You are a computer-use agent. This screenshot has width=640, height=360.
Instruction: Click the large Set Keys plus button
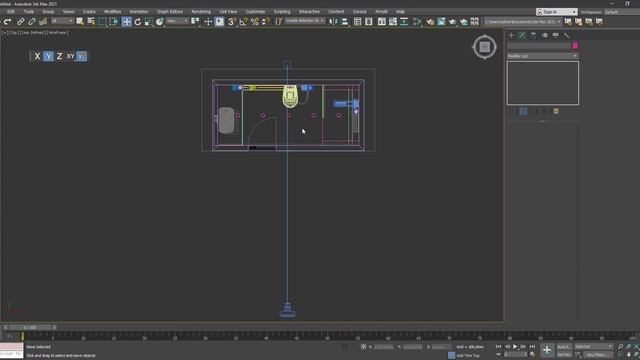tap(547, 350)
